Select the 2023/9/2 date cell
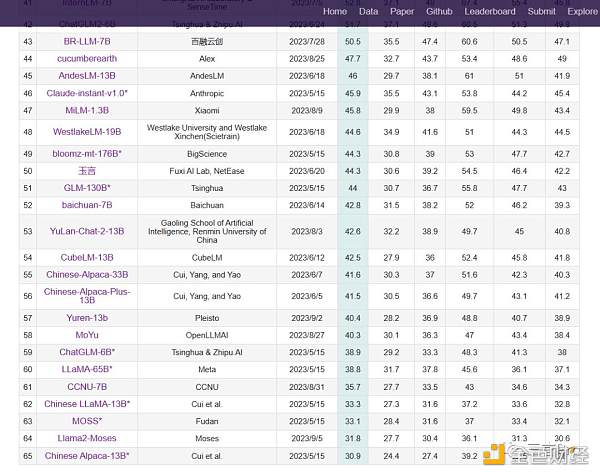 [x=307, y=318]
